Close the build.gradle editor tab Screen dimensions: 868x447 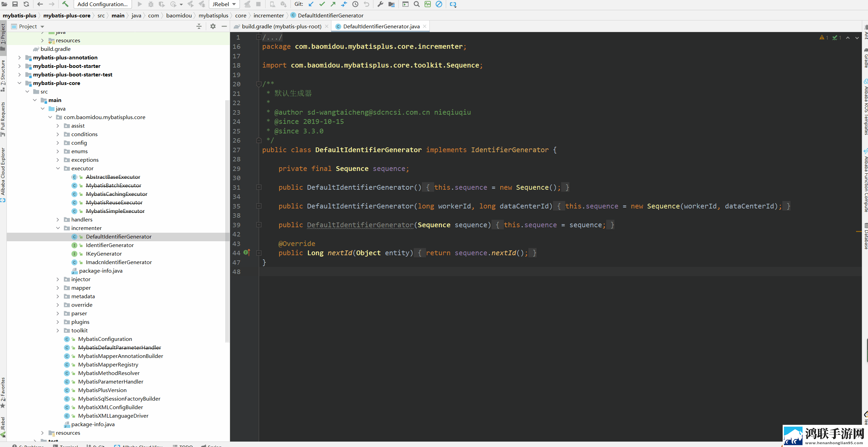(x=327, y=26)
